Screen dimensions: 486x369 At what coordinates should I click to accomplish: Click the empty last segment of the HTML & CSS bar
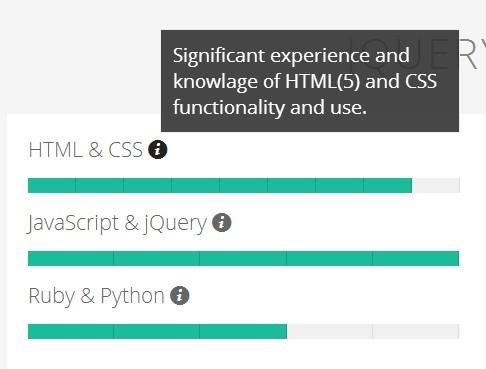coord(436,185)
